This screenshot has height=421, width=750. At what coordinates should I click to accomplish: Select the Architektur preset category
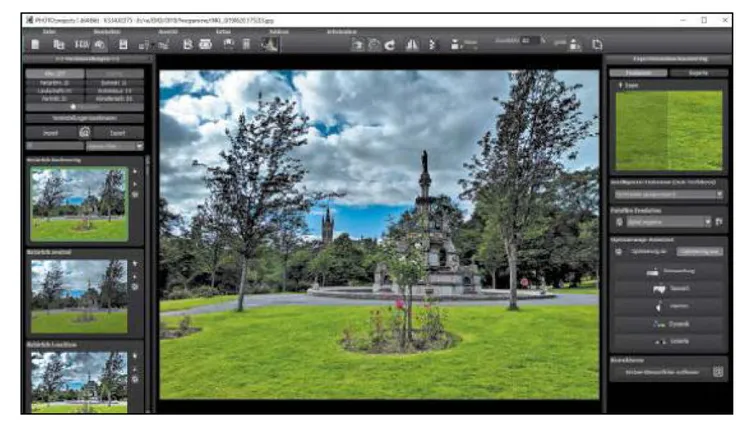point(114,90)
